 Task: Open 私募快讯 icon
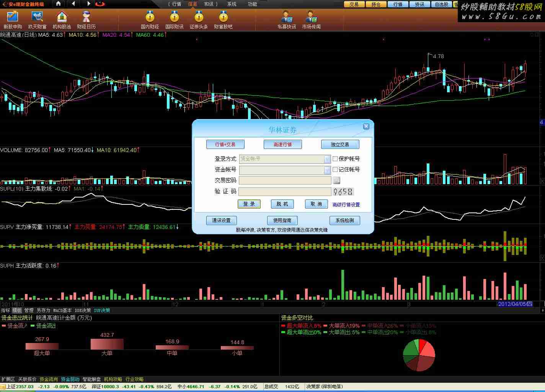[287, 20]
